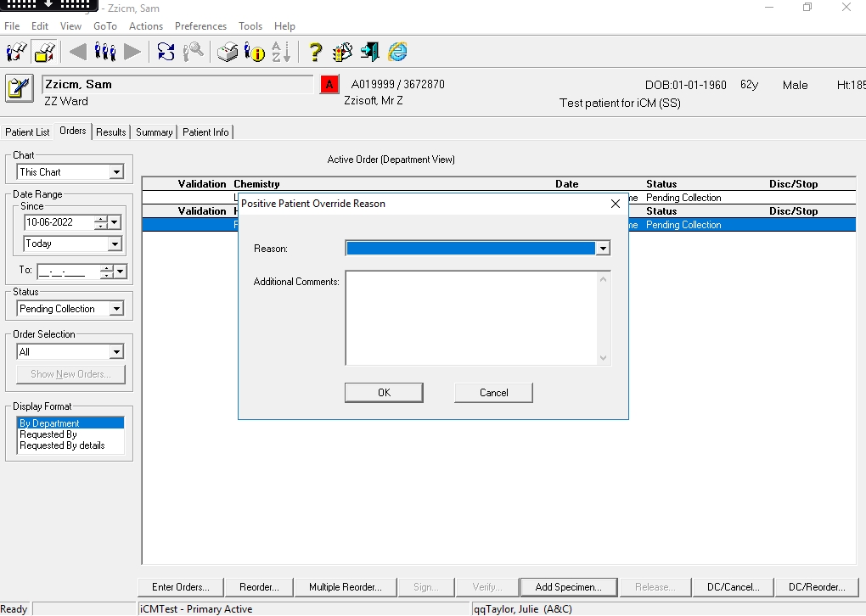Open the Help menu
This screenshot has height=616, width=866.
[x=284, y=26]
